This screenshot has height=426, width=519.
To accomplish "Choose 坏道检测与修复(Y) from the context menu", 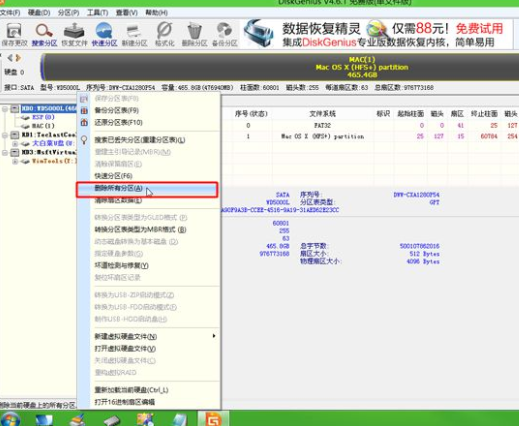I will 122,266.
